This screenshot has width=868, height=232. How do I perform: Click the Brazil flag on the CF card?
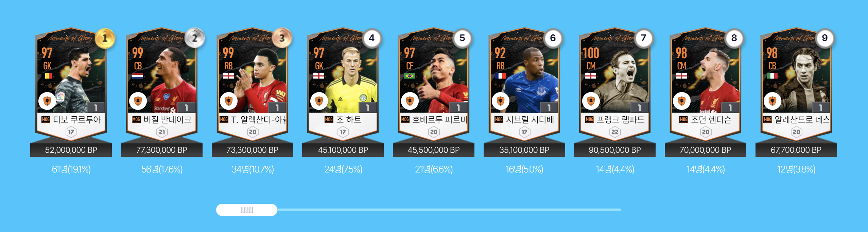point(409,76)
